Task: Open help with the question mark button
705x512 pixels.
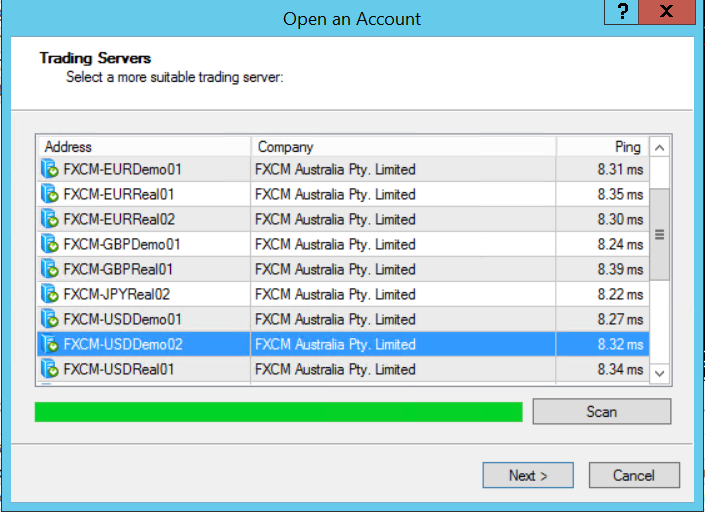Action: pyautogui.click(x=622, y=12)
